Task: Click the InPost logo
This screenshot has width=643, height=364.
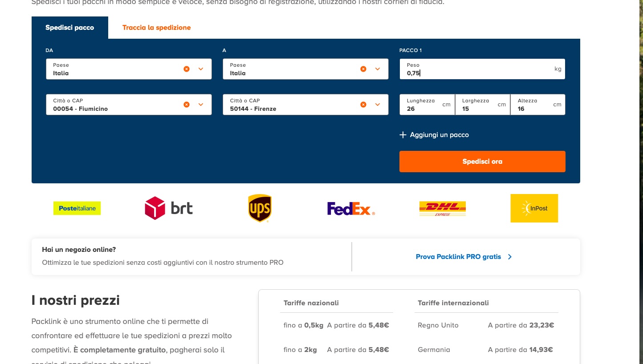Action: pyautogui.click(x=534, y=208)
